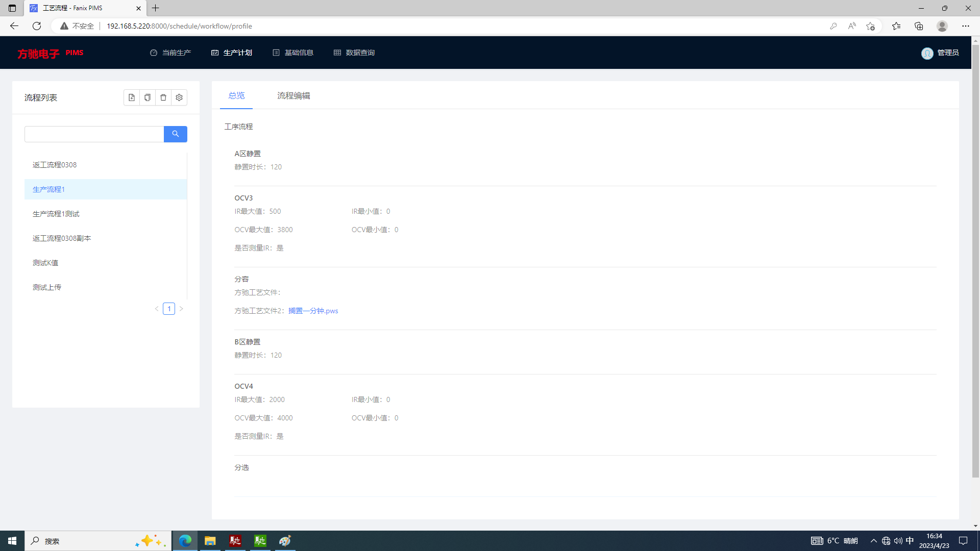Screen dimensions: 980x551
Task: Select 测试上传 in the list
Action: coord(106,287)
